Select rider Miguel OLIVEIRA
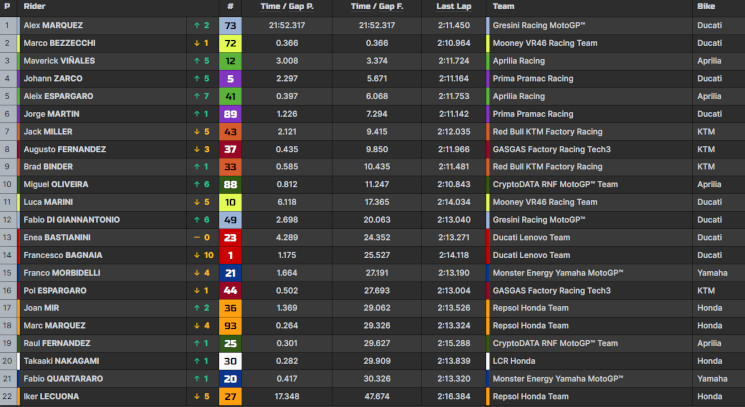The image size is (745, 407). pos(56,184)
